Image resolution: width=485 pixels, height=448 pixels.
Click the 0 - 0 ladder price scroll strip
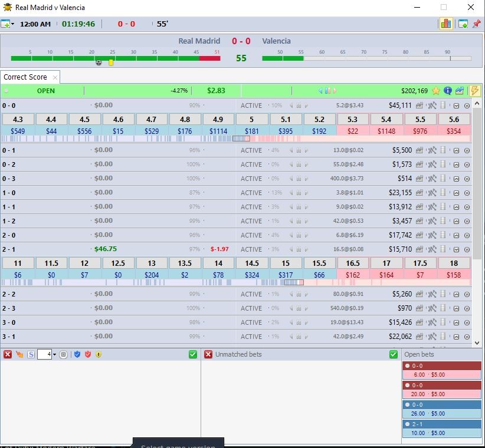(235, 139)
